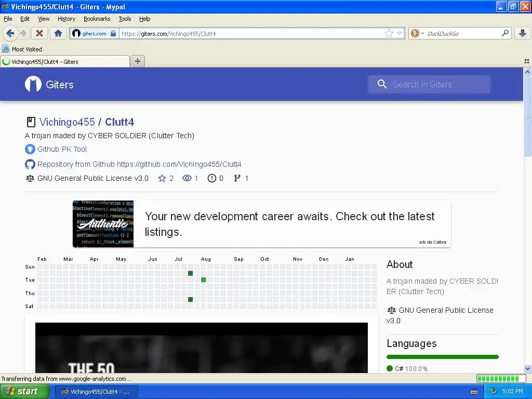The image size is (532, 399).
Task: Click the Giters logo icon
Action: (x=33, y=84)
